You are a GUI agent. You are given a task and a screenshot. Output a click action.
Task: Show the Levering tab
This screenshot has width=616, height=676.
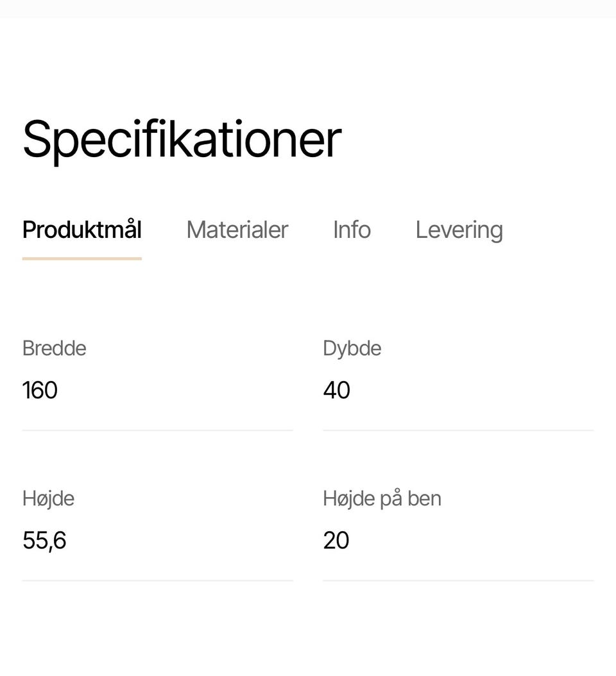[459, 230]
